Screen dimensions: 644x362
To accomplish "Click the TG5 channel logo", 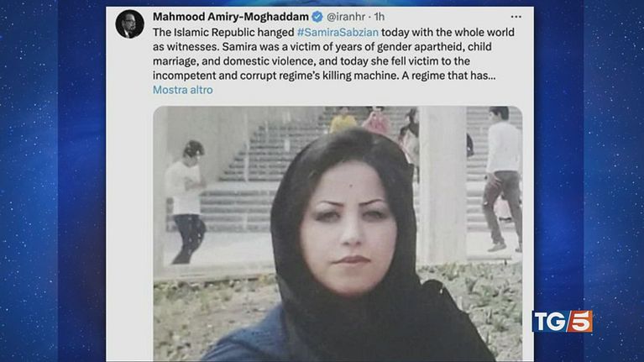I will pyautogui.click(x=563, y=322).
